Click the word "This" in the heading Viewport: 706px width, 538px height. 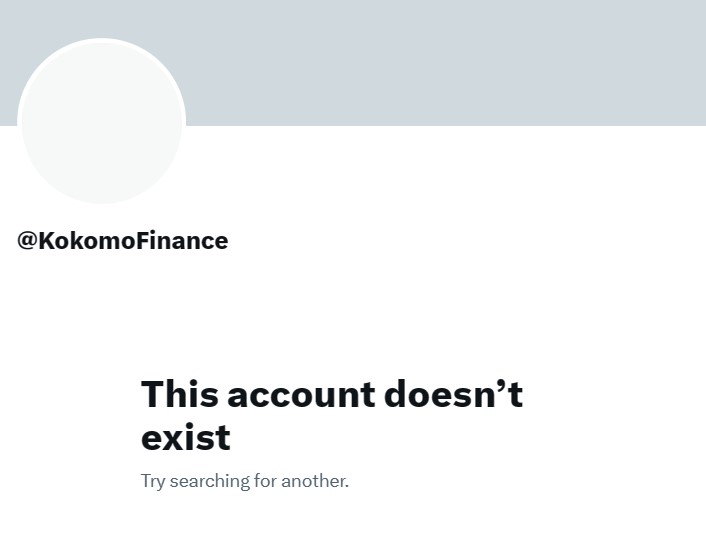179,394
